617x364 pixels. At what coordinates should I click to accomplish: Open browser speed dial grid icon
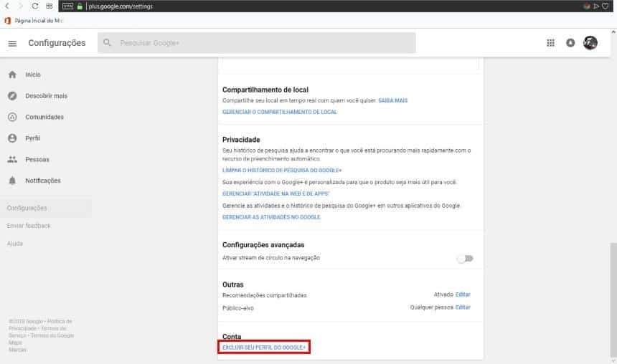50,6
